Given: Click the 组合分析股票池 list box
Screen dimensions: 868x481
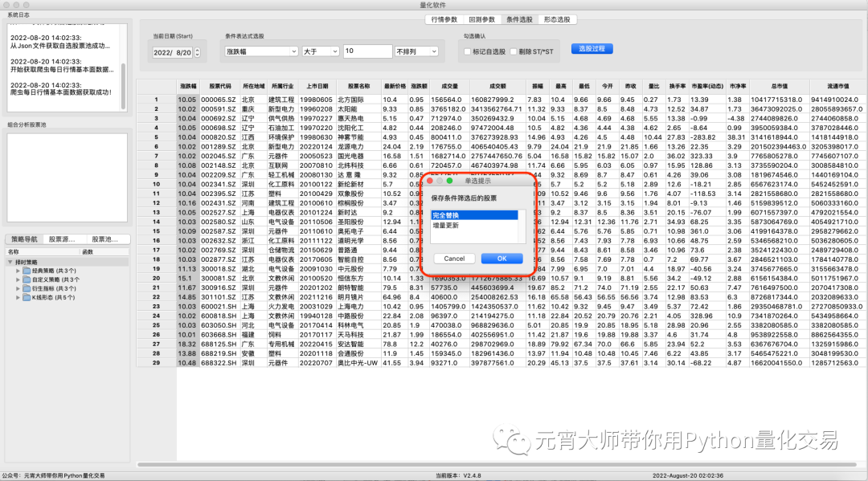Looking at the screenshot, I should (x=67, y=177).
